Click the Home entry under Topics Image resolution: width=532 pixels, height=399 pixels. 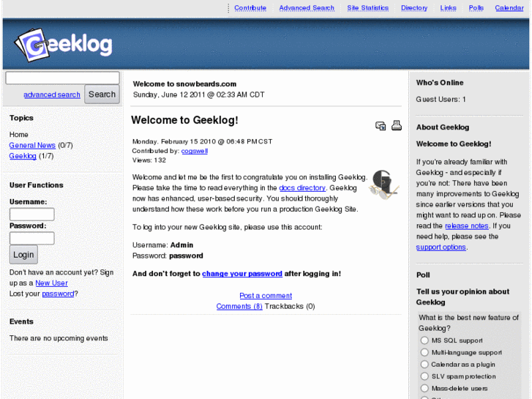tap(19, 135)
